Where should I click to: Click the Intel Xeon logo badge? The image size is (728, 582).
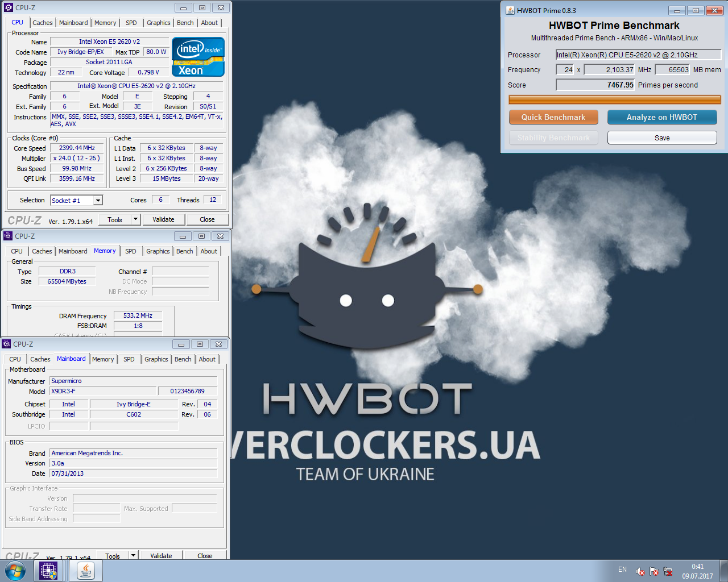point(198,57)
